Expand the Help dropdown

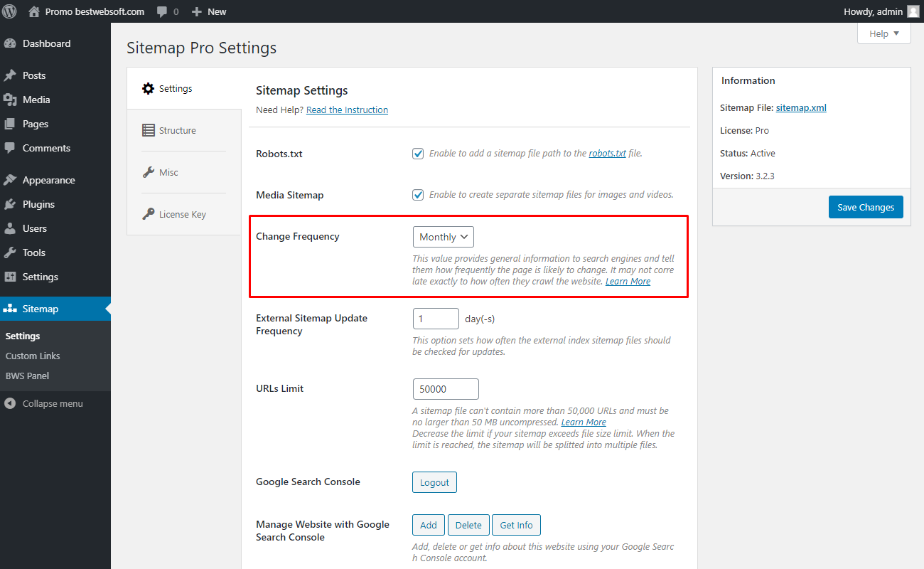(x=883, y=33)
